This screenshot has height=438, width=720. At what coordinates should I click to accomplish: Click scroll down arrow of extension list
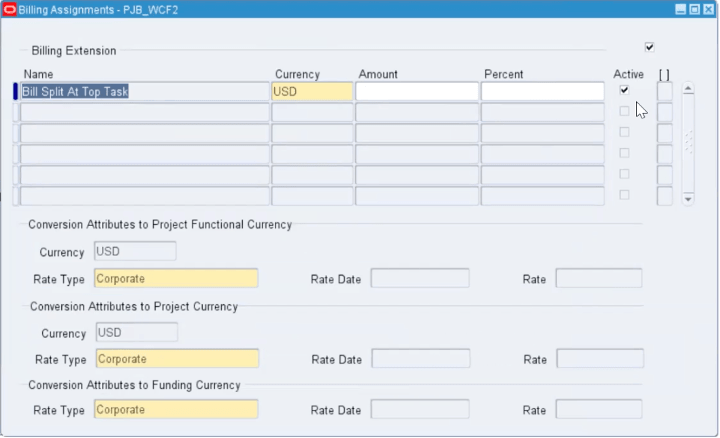point(688,199)
